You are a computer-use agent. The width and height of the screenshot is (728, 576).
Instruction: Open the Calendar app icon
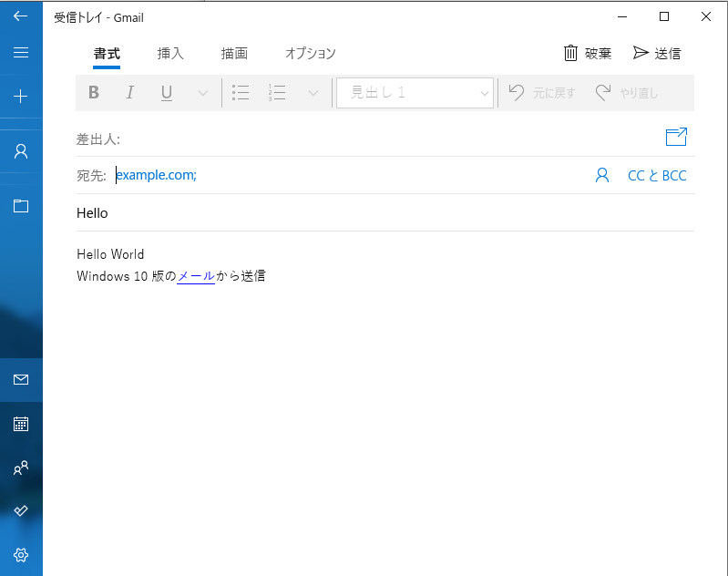tap(20, 424)
